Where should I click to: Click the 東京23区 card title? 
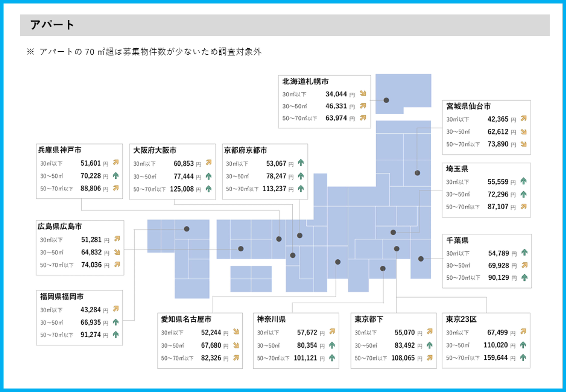pos(461,319)
